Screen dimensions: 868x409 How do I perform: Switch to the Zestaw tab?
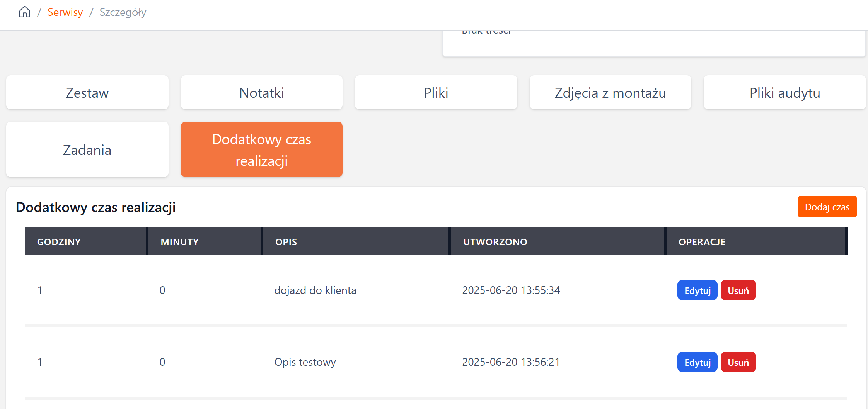(x=87, y=93)
